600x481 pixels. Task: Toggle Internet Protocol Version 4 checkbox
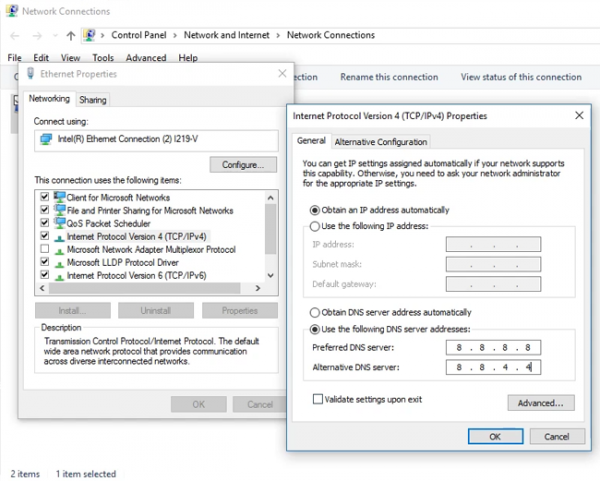[44, 236]
